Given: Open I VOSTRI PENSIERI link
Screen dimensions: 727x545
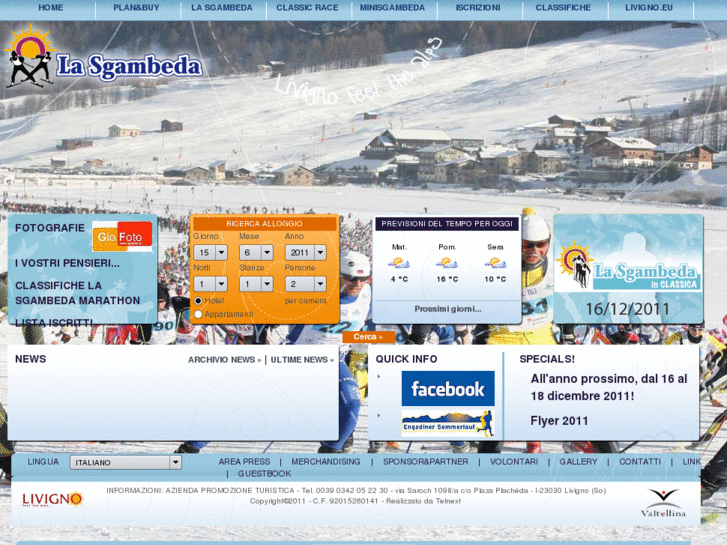Looking at the screenshot, I should (67, 263).
